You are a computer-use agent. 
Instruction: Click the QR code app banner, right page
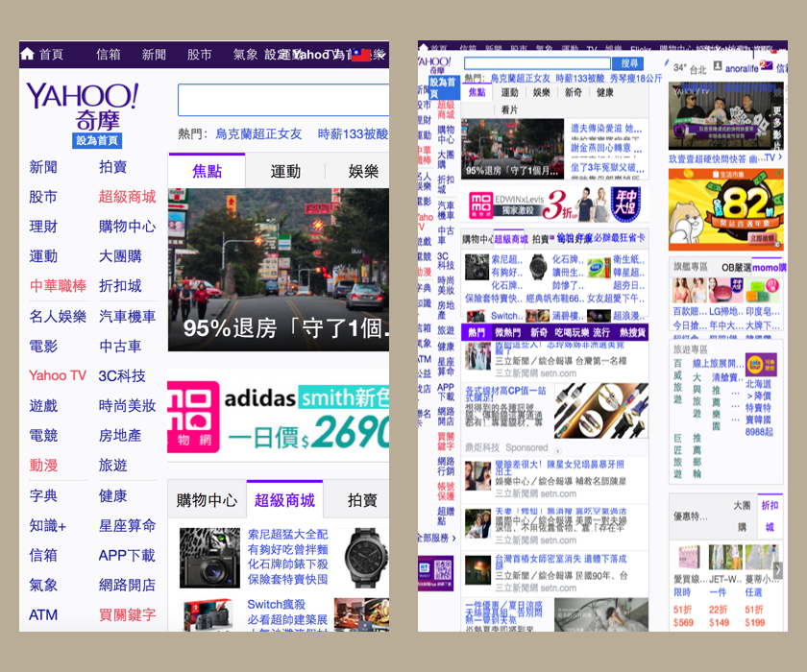click(436, 573)
